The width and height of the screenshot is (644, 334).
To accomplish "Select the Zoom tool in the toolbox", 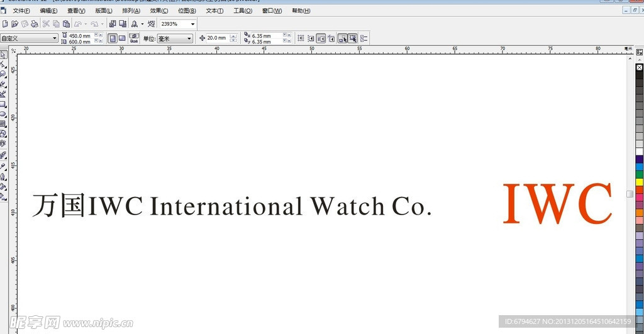I will tap(3, 74).
